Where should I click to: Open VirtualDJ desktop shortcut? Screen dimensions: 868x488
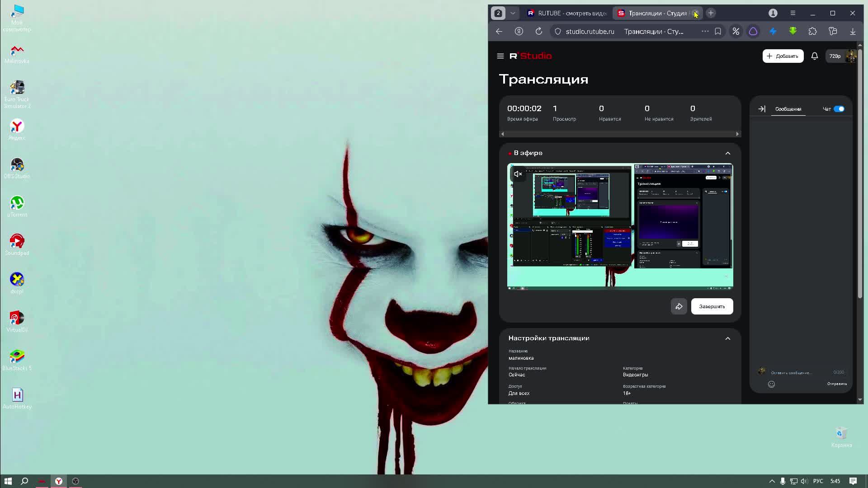(x=17, y=322)
